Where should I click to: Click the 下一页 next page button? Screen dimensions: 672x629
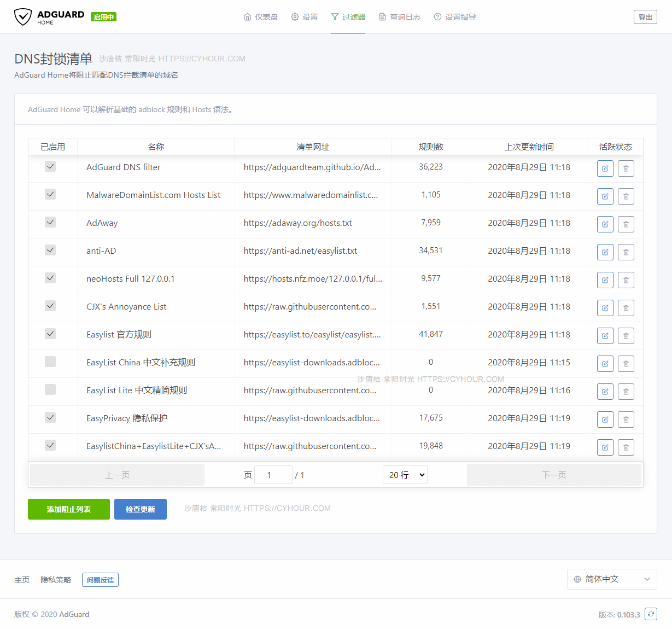coord(554,475)
